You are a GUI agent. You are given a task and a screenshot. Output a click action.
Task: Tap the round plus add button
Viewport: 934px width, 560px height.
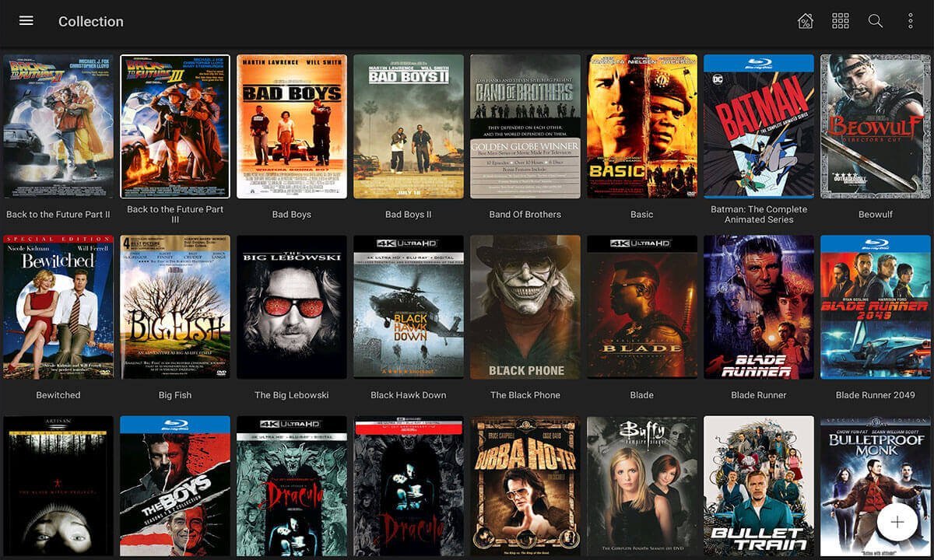[897, 522]
